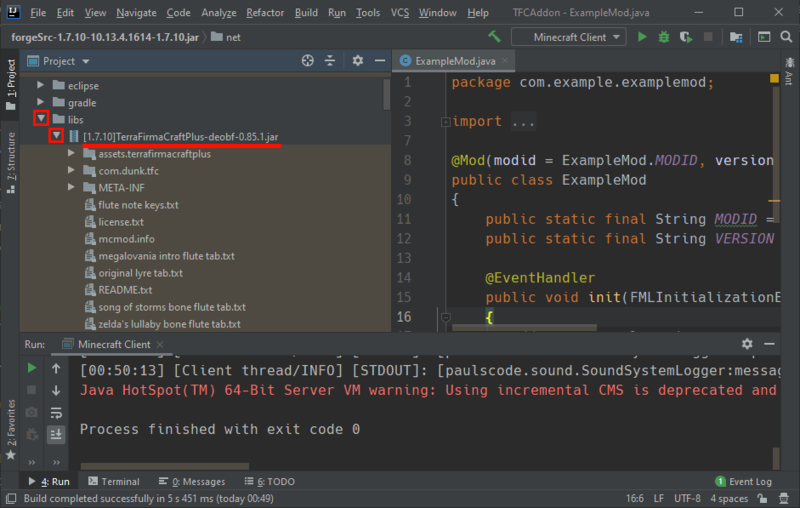Hide the Run tool window
The image size is (800, 508).
(x=769, y=344)
